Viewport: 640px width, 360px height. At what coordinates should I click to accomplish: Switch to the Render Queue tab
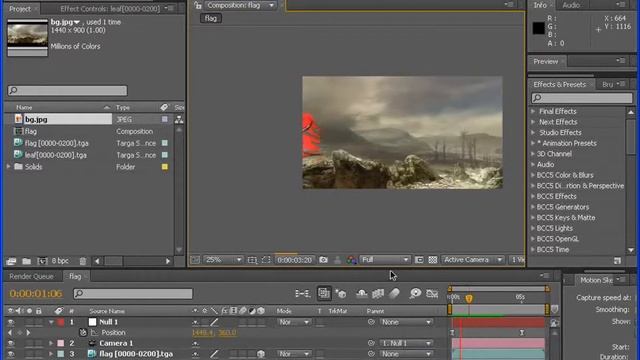31,276
